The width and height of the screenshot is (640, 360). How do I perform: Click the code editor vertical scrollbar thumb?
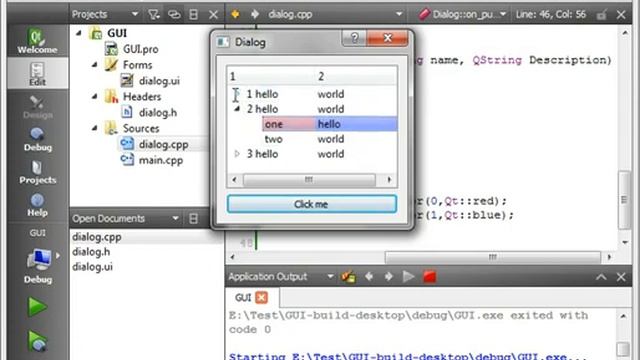pyautogui.click(x=624, y=200)
